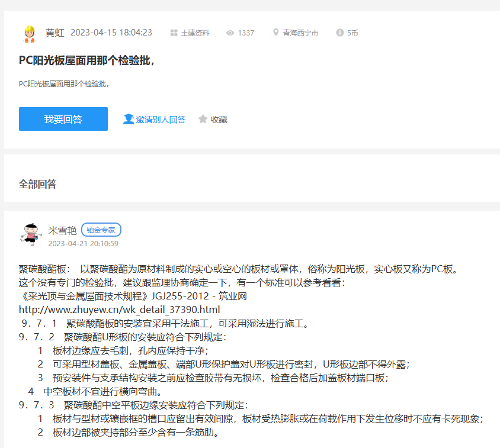Click the eye icon next to 1337
500x448 pixels.
tap(230, 33)
